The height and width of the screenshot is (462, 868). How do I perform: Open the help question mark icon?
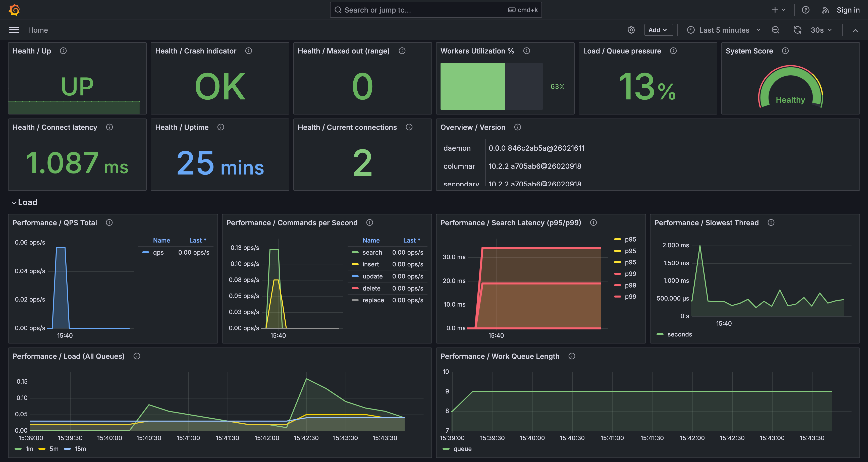click(806, 10)
